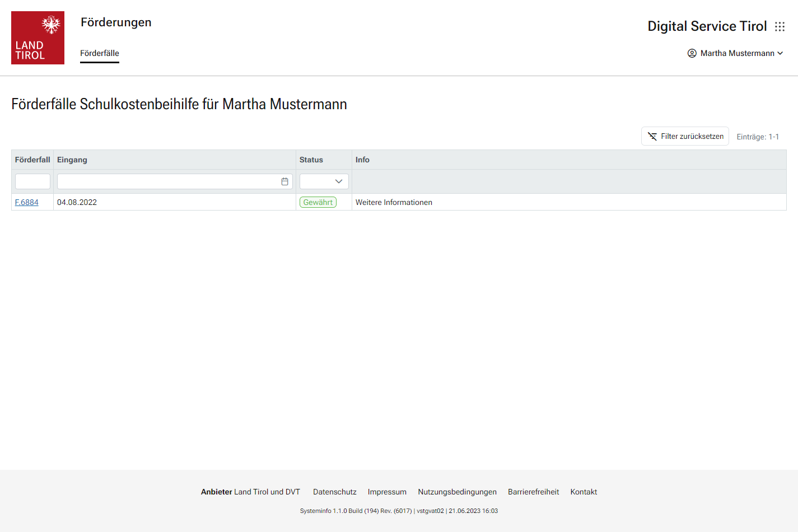Click the user profile icon
The width and height of the screenshot is (798, 532).
pos(692,53)
